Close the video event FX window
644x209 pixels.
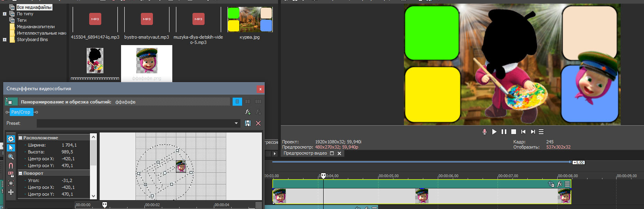coord(260,89)
